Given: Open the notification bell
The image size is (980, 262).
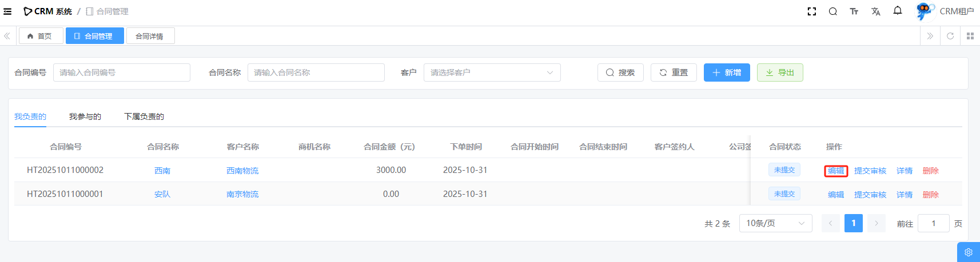Looking at the screenshot, I should (897, 11).
